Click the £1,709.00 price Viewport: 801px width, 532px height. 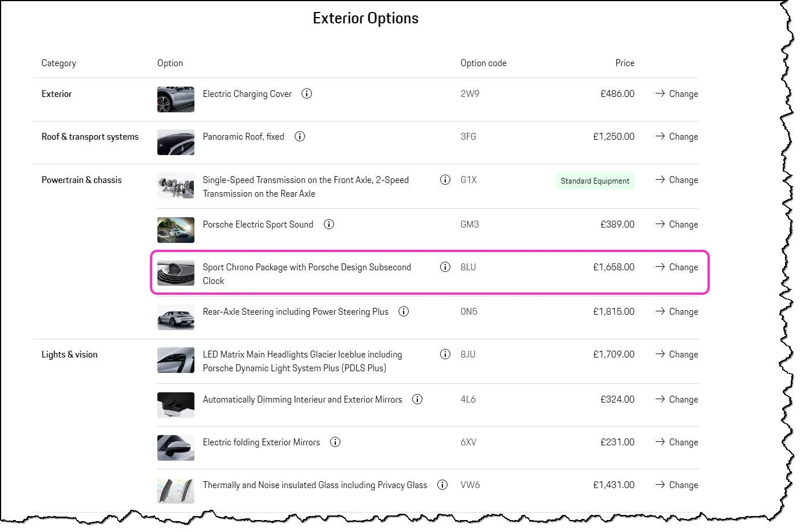pyautogui.click(x=614, y=354)
